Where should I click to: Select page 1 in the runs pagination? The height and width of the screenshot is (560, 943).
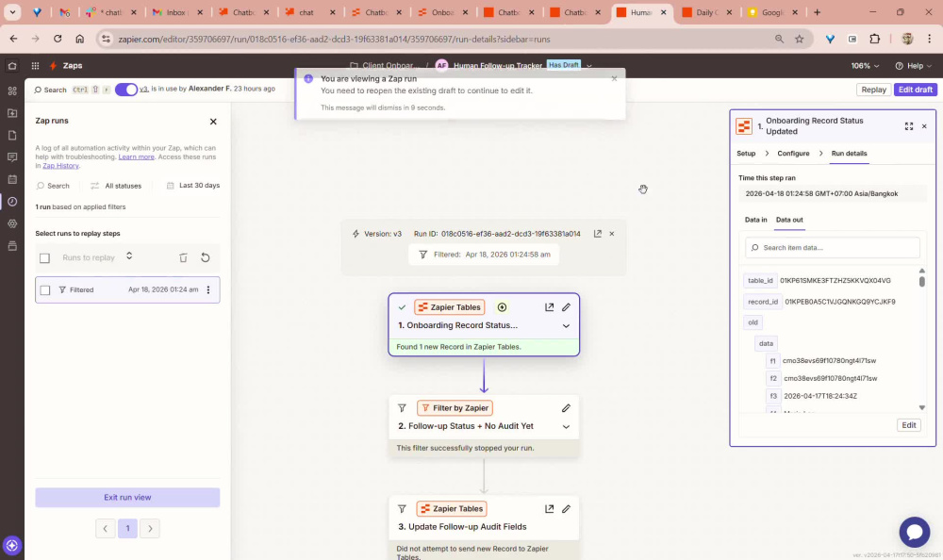tap(127, 529)
